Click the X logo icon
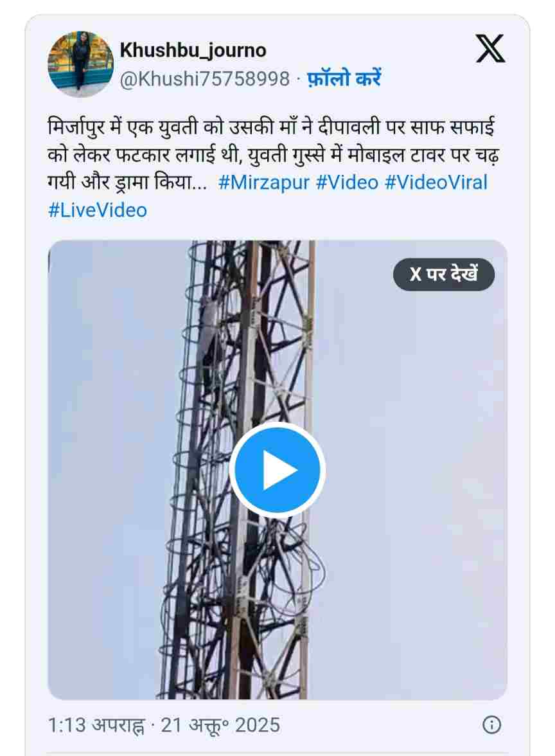Screen dimensions: 555x756 coord(491,49)
